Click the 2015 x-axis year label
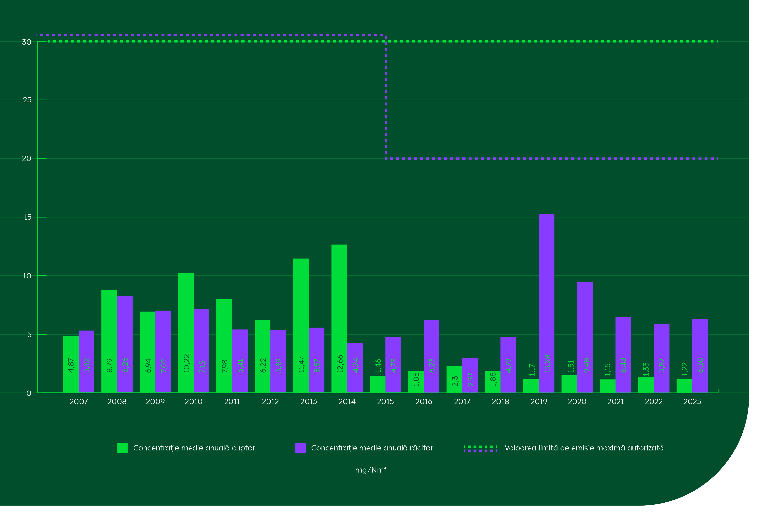The width and height of the screenshot is (779, 532). click(x=385, y=402)
